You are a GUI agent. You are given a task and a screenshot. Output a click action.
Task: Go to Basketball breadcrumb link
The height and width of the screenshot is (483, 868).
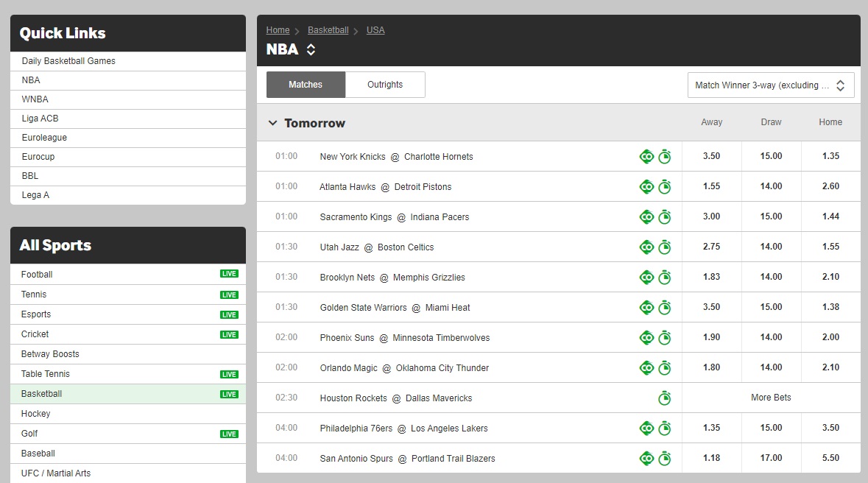pyautogui.click(x=328, y=30)
